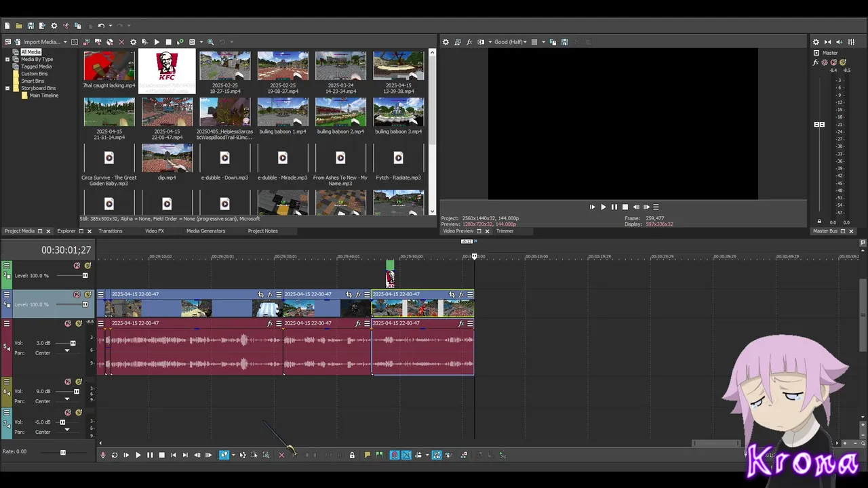
Task: Click the Undo arrow icon
Action: [101, 26]
